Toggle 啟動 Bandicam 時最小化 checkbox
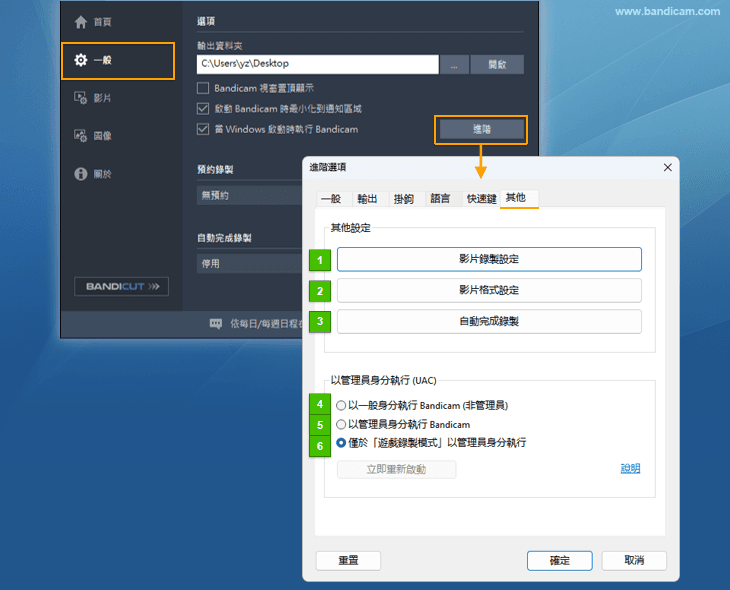The width and height of the screenshot is (730, 590). pos(203,109)
